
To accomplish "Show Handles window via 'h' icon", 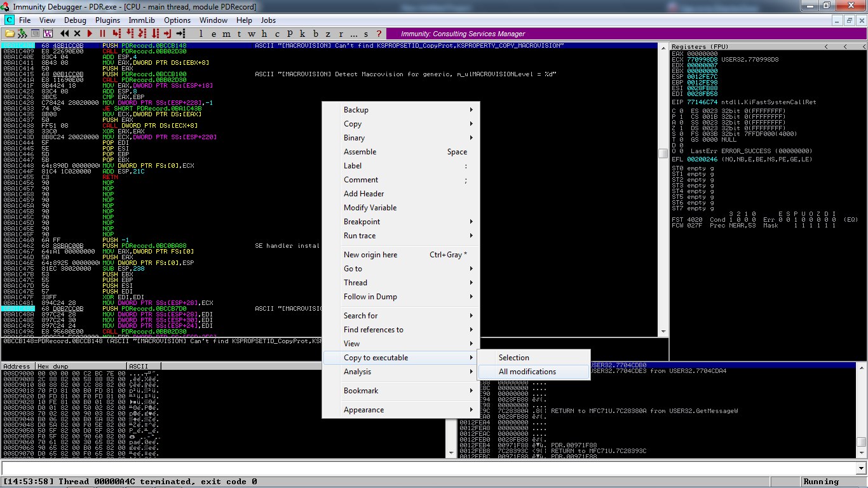I will point(265,34).
